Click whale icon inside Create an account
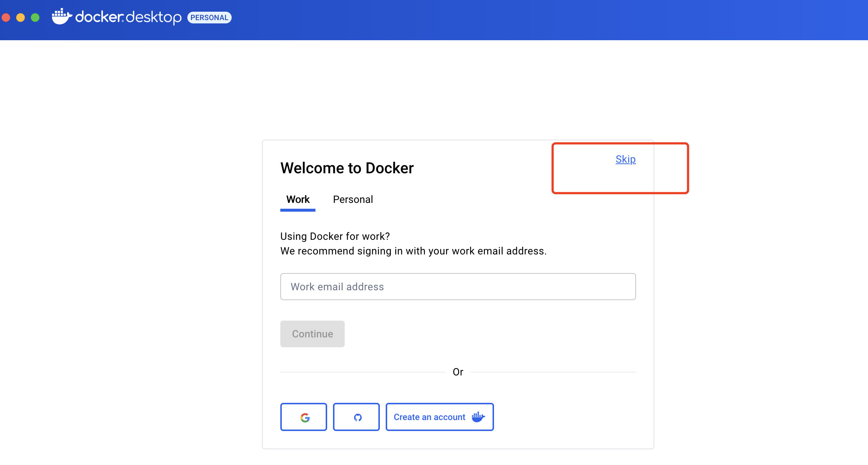This screenshot has width=868, height=465. point(478,417)
